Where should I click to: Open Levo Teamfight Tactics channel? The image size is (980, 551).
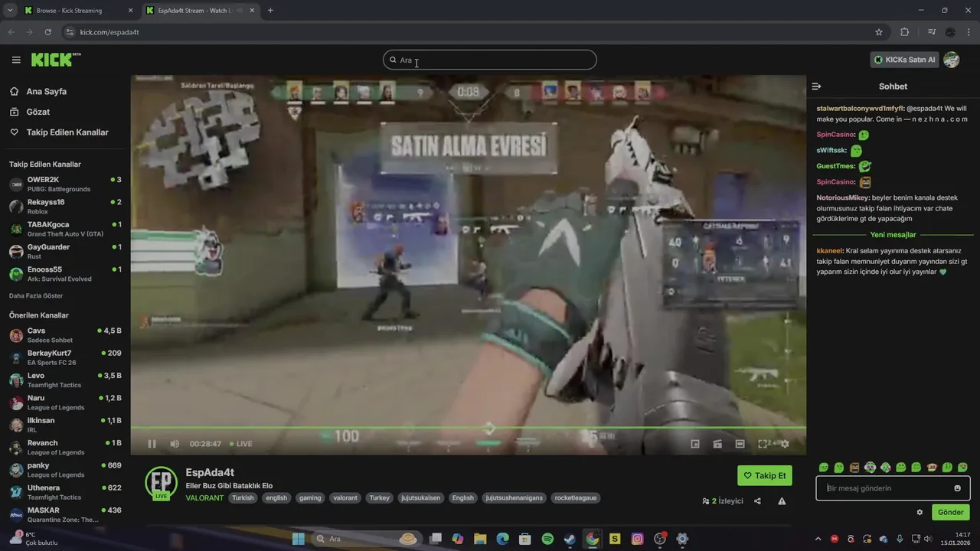[65, 380]
